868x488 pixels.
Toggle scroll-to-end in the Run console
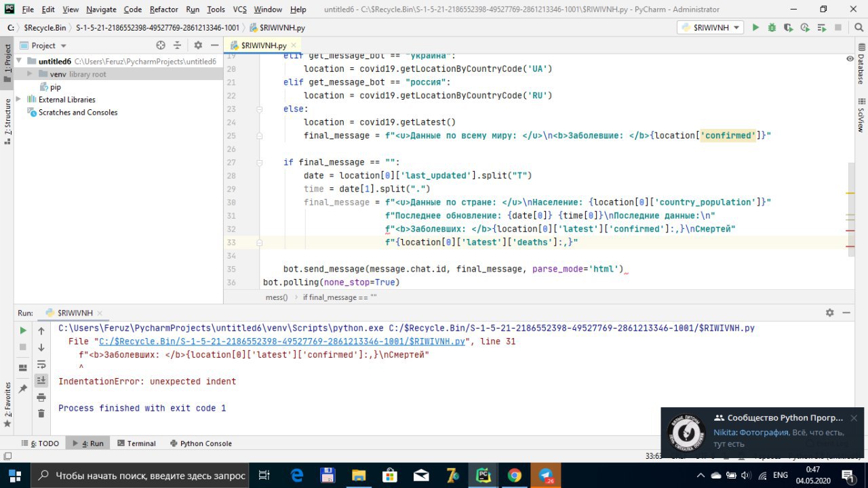click(41, 380)
